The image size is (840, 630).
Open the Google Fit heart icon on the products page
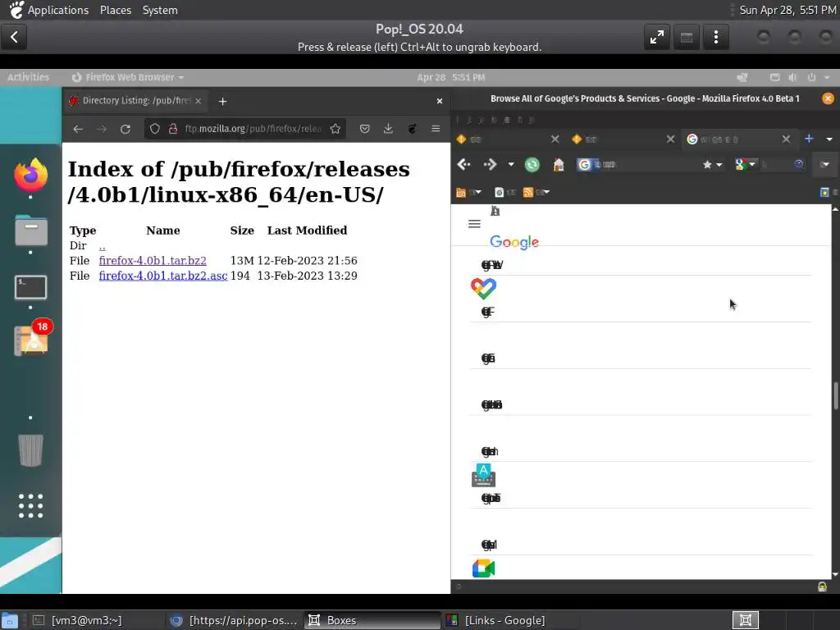click(x=483, y=289)
